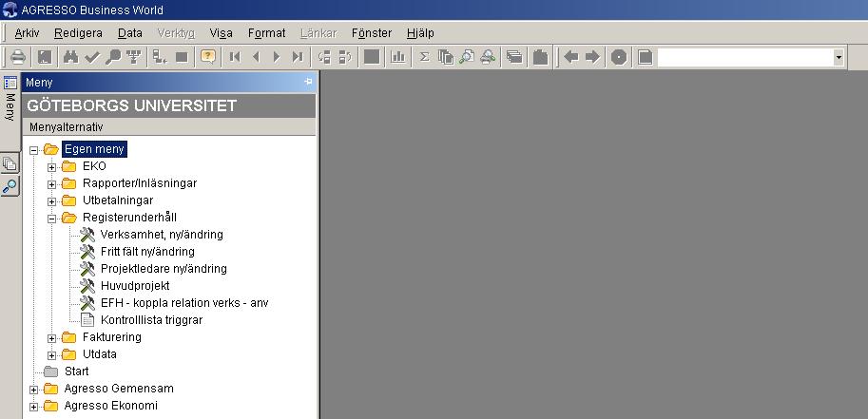Click the clipboard paste toolbar icon
The image size is (868, 419).
pos(540,57)
